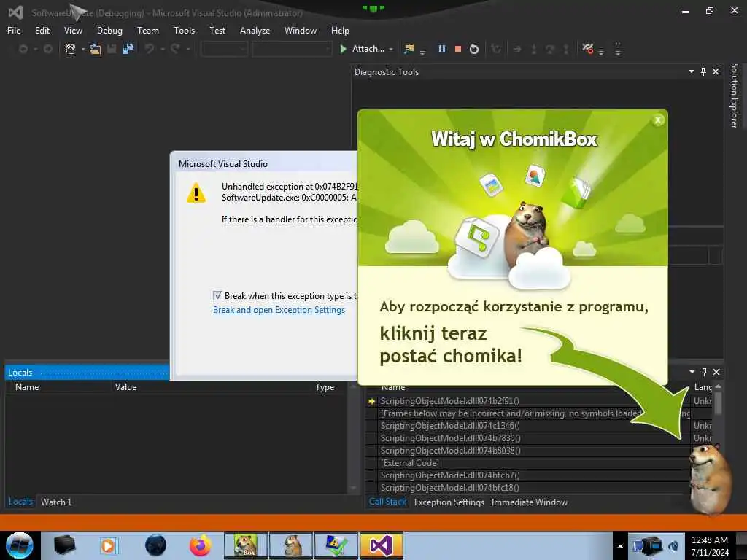747x560 pixels.
Task: Open the Tools menu
Action: click(184, 31)
